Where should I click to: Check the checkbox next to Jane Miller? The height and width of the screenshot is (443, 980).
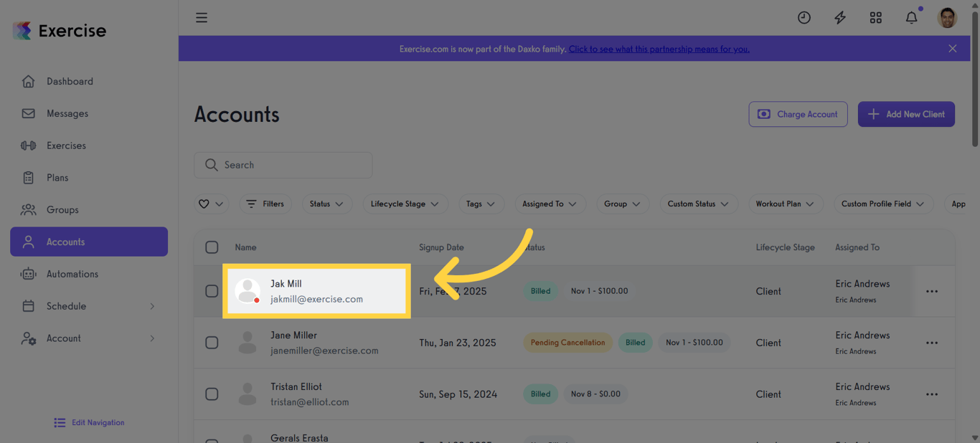tap(212, 343)
